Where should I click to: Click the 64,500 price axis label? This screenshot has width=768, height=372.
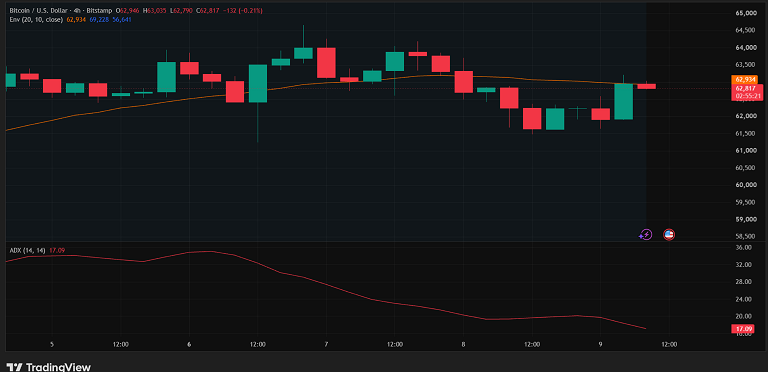(745, 30)
